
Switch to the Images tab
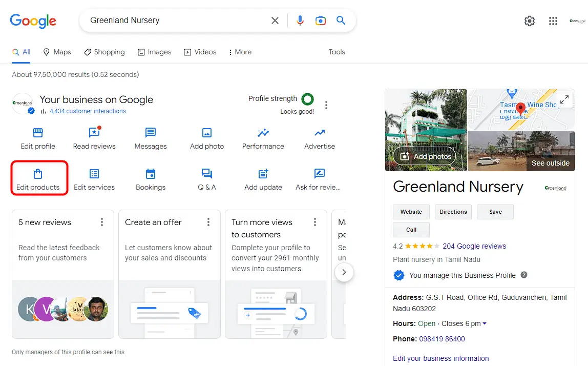click(155, 52)
